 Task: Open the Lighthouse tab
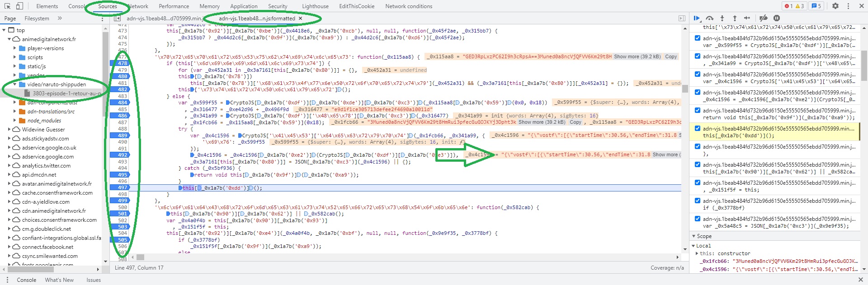tap(315, 6)
